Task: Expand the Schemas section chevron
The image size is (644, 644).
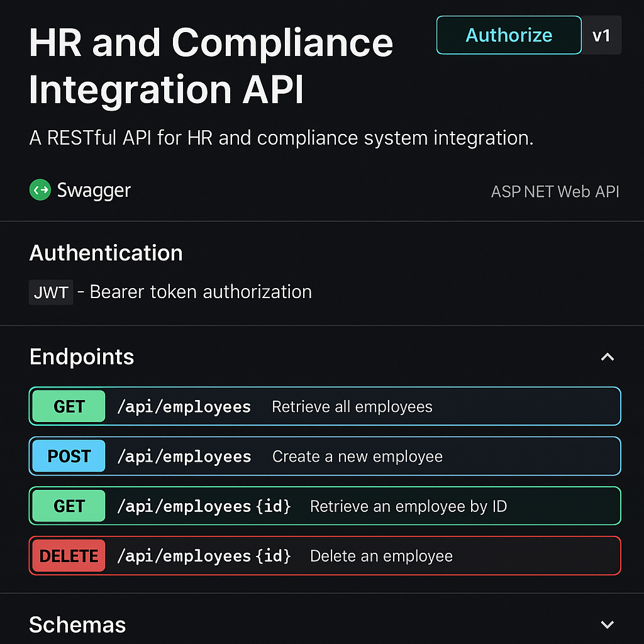Action: (608, 625)
